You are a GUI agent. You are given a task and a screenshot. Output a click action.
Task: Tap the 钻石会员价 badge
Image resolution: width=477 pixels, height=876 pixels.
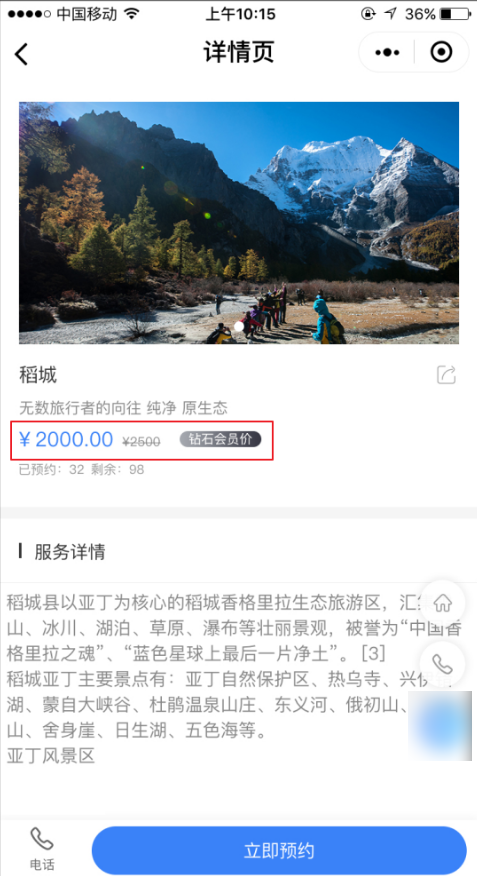coord(220,439)
